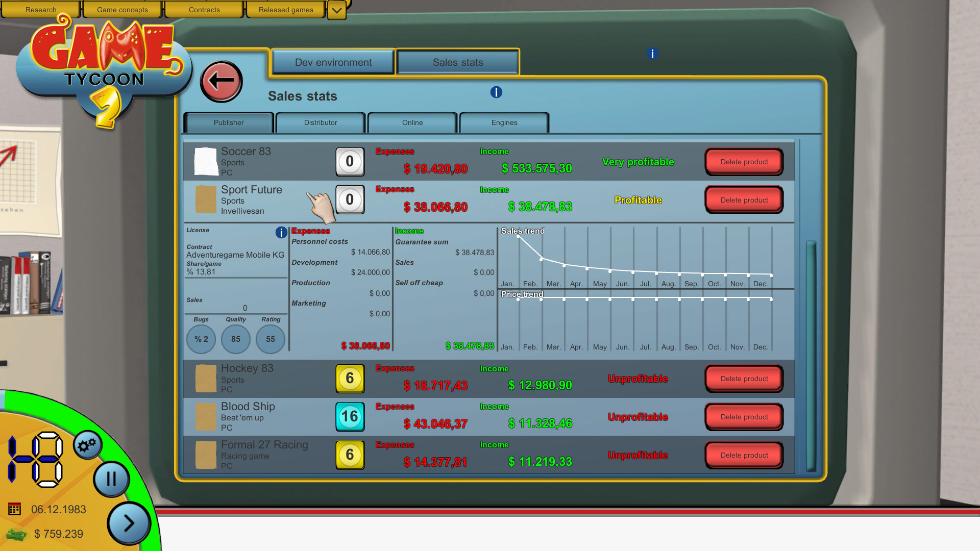The width and height of the screenshot is (980, 551).
Task: Delete the Formal 27 Racing product
Action: click(744, 455)
